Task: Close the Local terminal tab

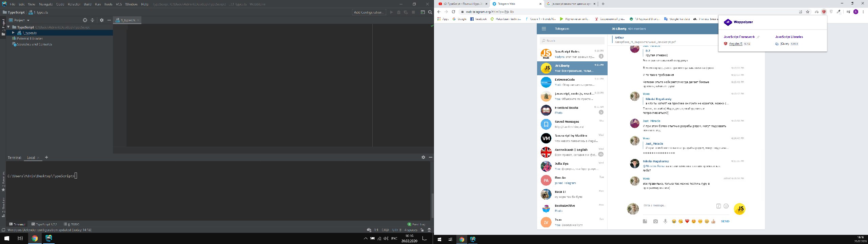Action: point(38,158)
